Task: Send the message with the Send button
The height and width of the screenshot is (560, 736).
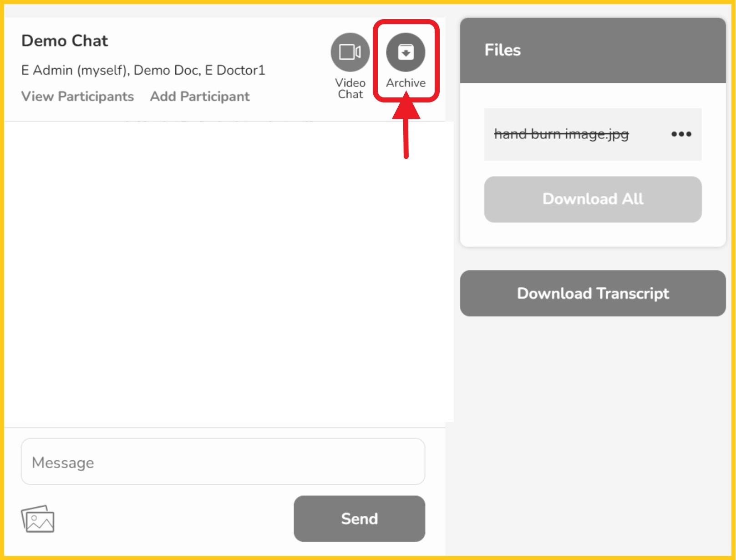Action: 359,519
